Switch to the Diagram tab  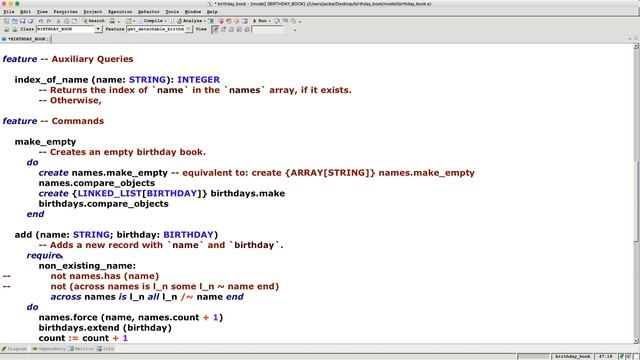(15, 349)
